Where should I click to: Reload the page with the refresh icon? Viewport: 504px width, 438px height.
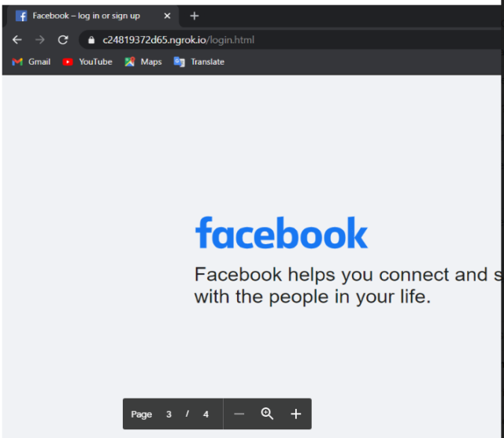[63, 40]
